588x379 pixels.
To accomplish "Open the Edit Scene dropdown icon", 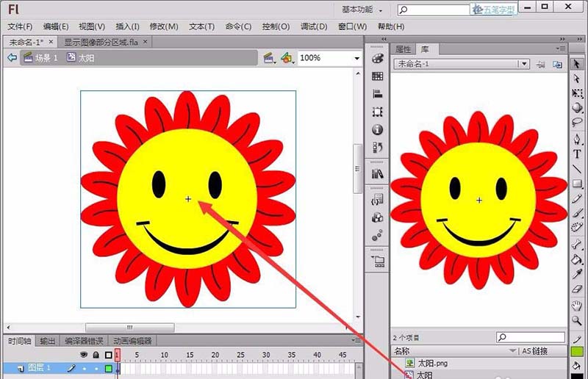I will coord(269,58).
